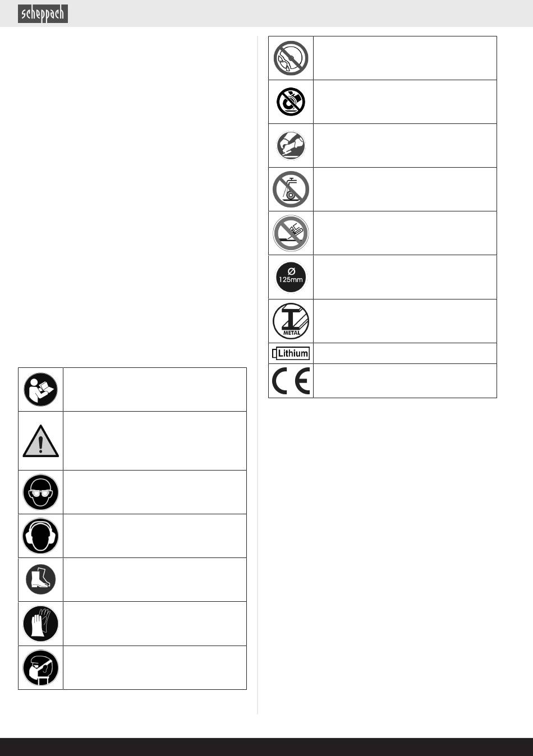This screenshot has height=756, width=533.
Task: Select the safety goggles symbol
Action: click(41, 492)
